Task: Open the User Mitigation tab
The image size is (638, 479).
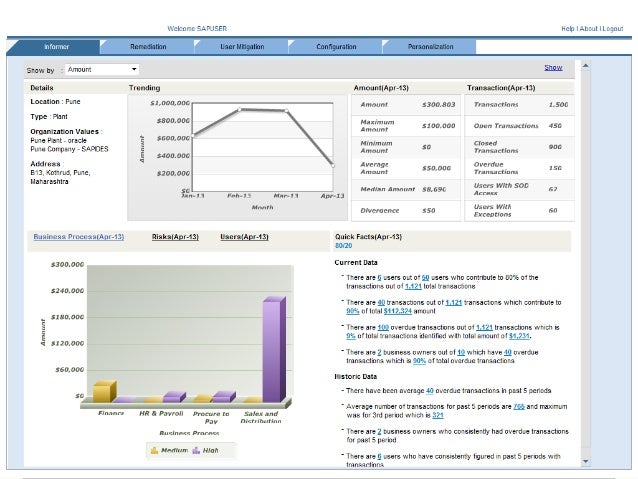Action: coord(242,47)
